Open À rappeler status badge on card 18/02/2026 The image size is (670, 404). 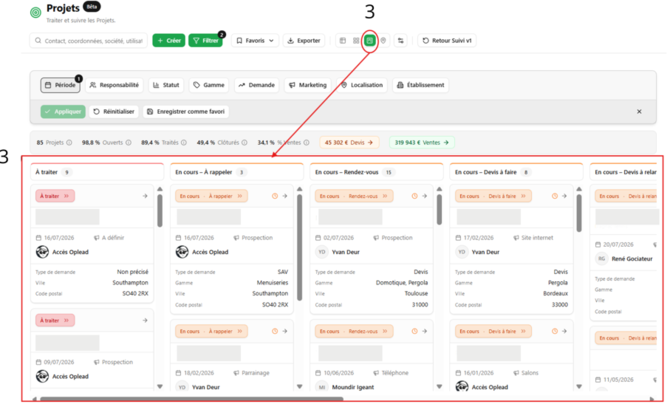click(x=211, y=331)
